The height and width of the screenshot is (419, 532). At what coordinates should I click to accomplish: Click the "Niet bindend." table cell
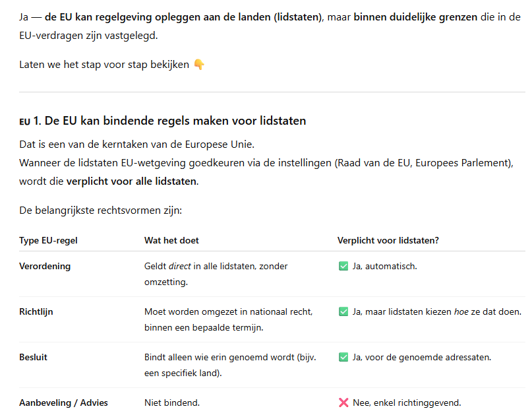[172, 403]
